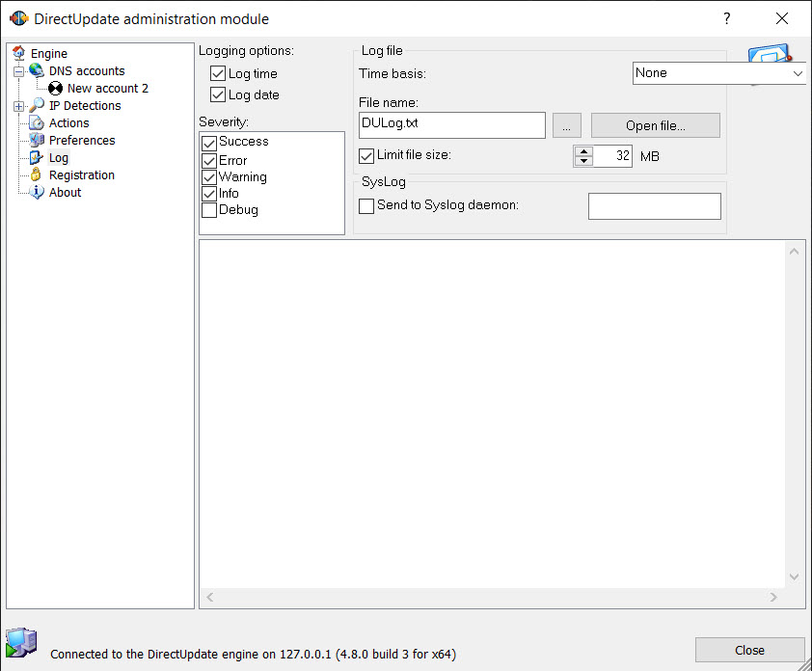Click the log viewer scroll up arrow
812x671 pixels.
(794, 252)
